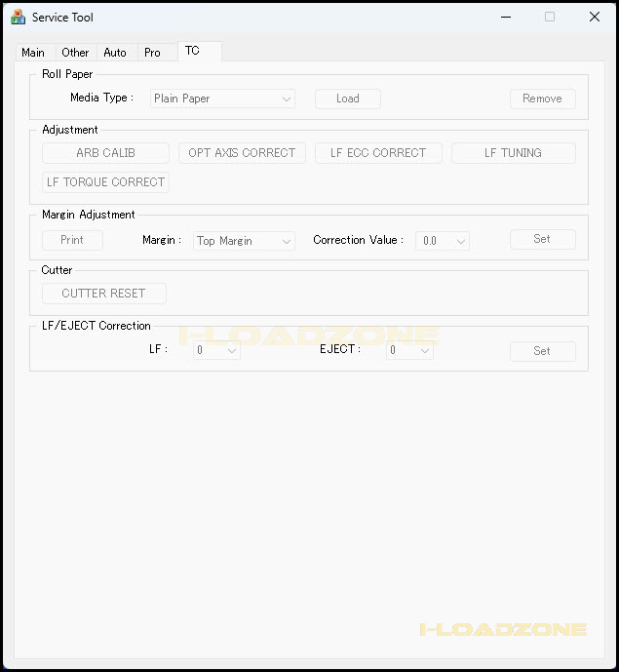Click Set in LF/EJECT Correction section

pyautogui.click(x=542, y=351)
